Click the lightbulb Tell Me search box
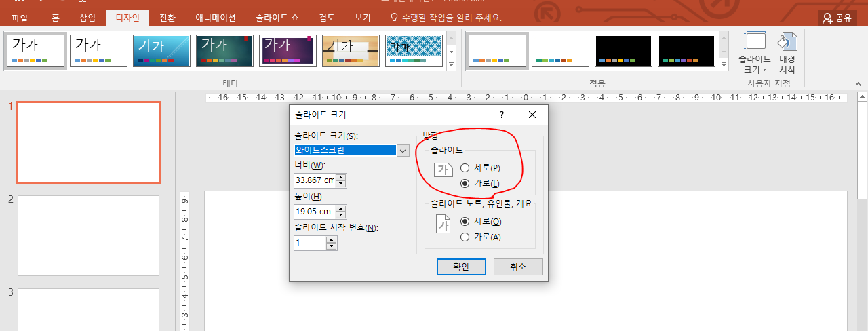868x331 pixels. [446, 17]
